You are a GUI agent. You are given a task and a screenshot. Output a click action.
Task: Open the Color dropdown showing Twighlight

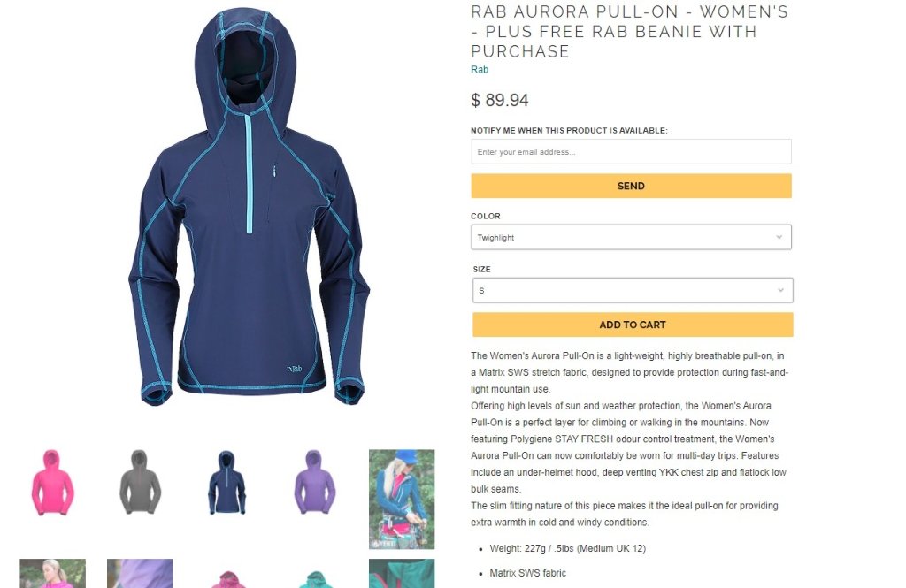point(631,237)
